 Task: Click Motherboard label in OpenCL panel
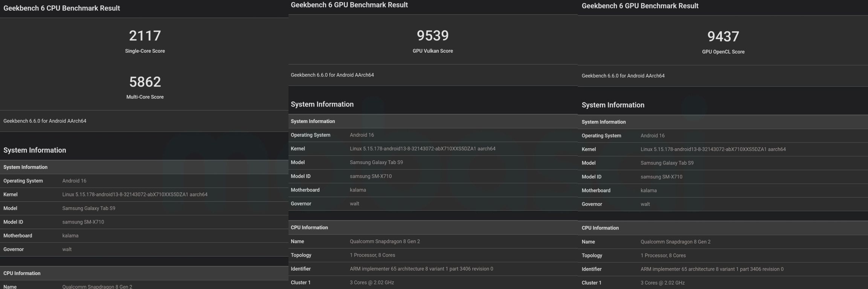tap(596, 191)
